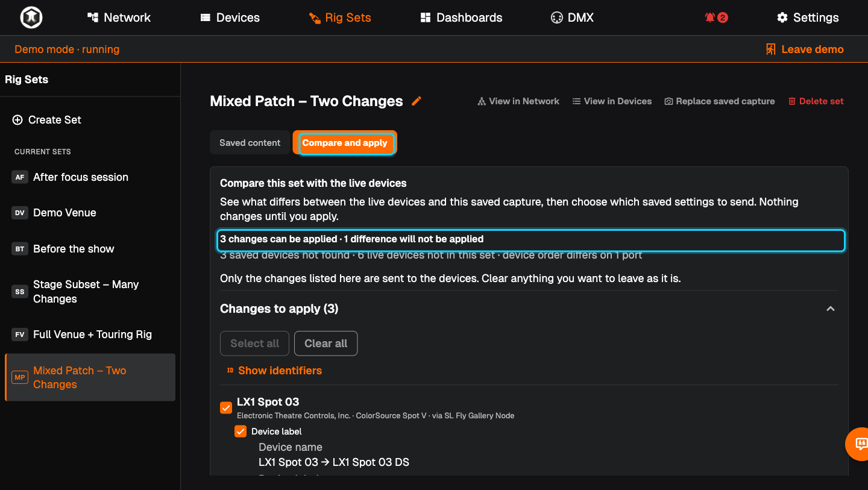Open the Devices tab
Viewport: 868px width, 490px height.
pos(230,17)
